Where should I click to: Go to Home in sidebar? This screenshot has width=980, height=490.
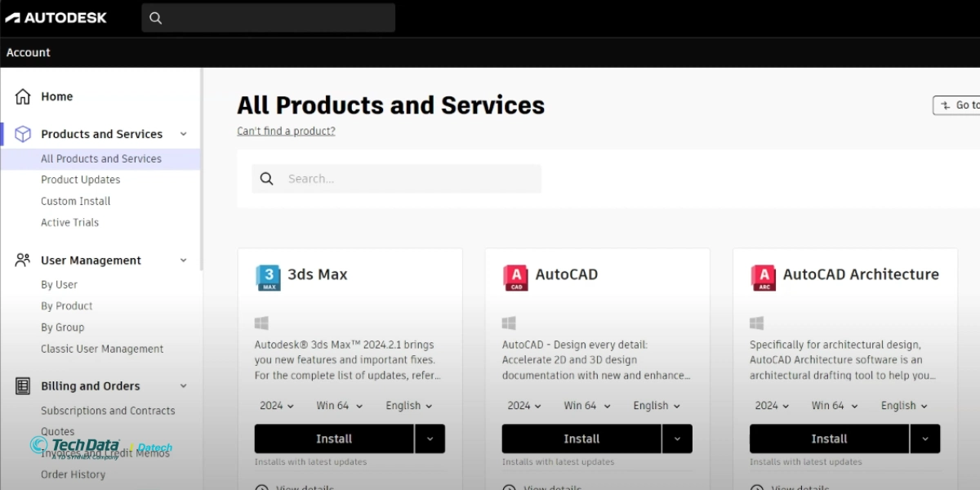pyautogui.click(x=57, y=96)
